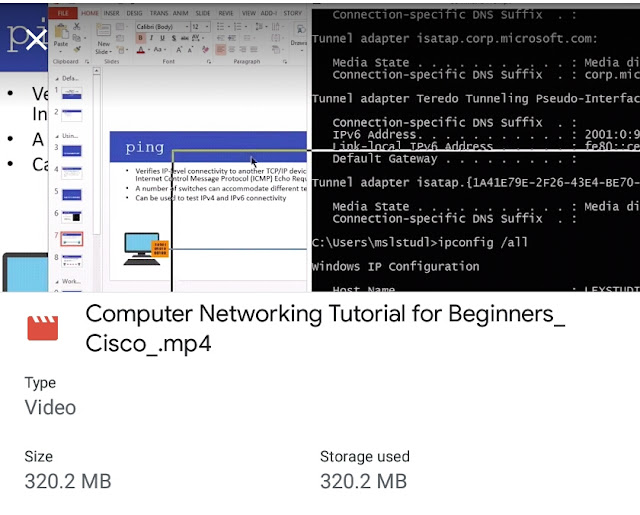Select slide 7 thumbnail in PowerPoint panel
The height and width of the screenshot is (515, 640).
tap(72, 239)
